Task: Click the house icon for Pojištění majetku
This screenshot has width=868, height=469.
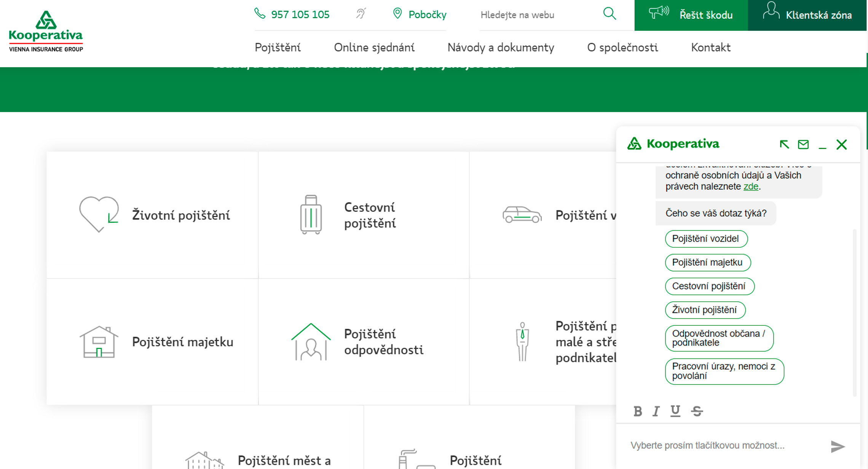Action: pyautogui.click(x=99, y=342)
